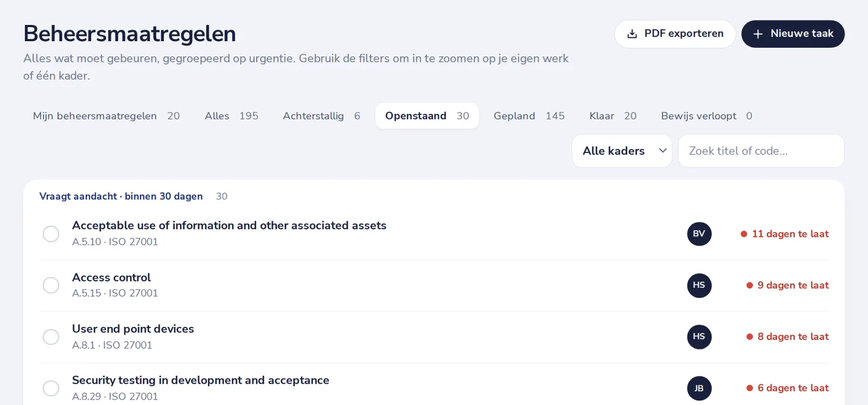This screenshot has height=405, width=868.
Task: Open the Alle kaders dropdown
Action: (622, 151)
